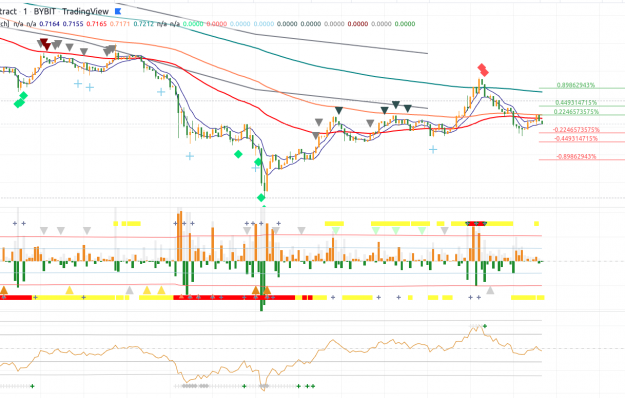Image resolution: width=625 pixels, height=398 pixels.
Task: Click the red -0.2246573575% level label
Action: (x=576, y=130)
